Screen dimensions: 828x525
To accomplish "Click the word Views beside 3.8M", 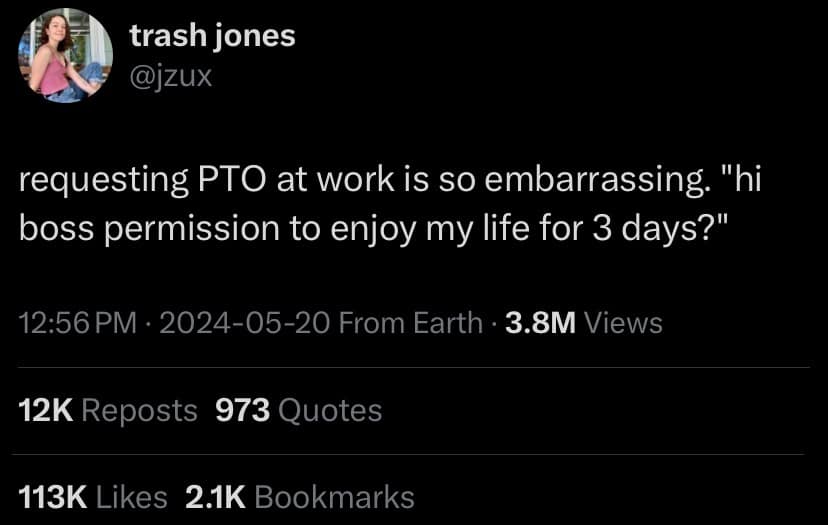I will point(622,323).
